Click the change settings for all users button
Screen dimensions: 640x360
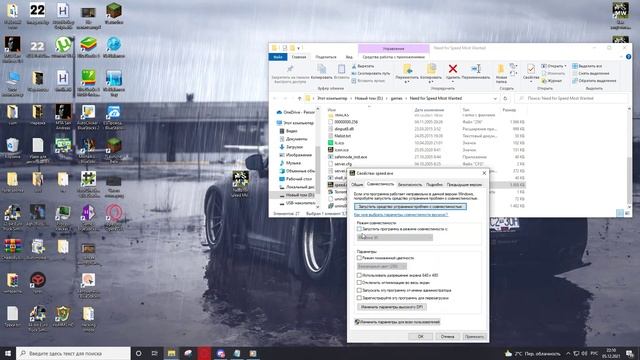pyautogui.click(x=397, y=322)
